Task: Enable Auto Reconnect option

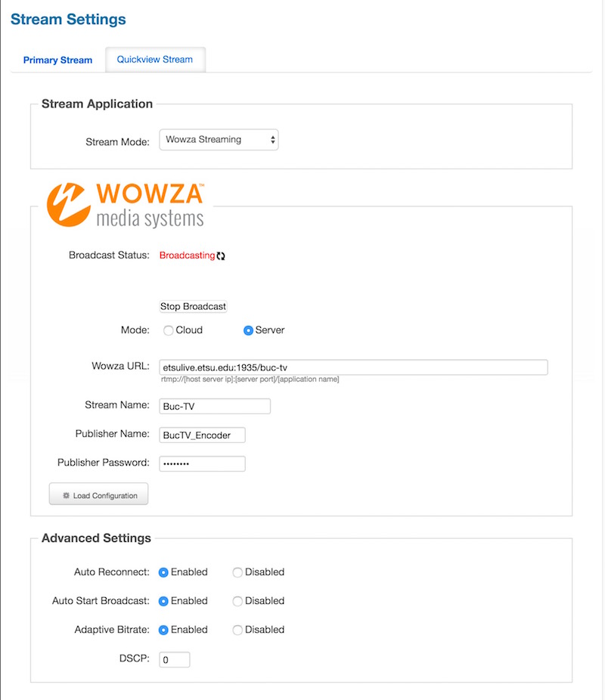Action: pos(163,572)
